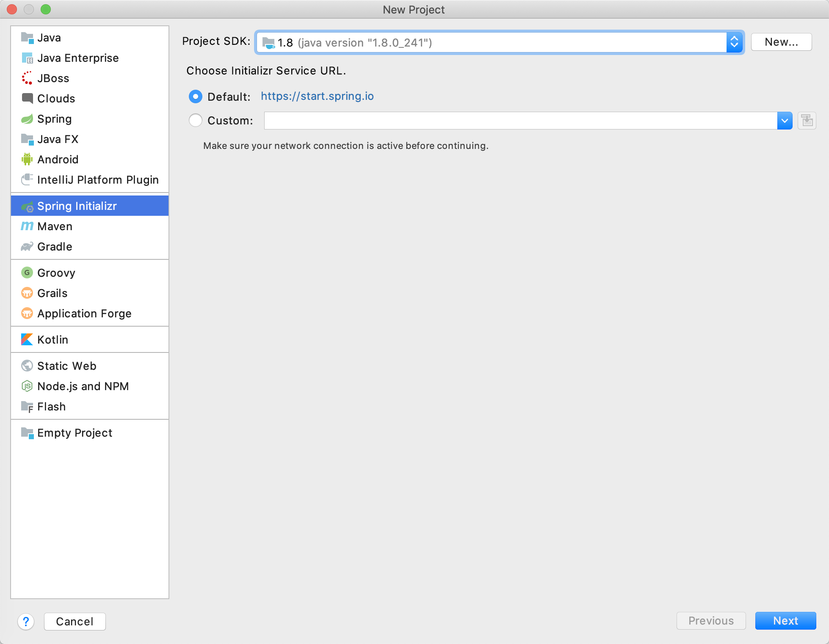The height and width of the screenshot is (644, 829).
Task: Pick Java Enterprise project type
Action: tap(78, 58)
